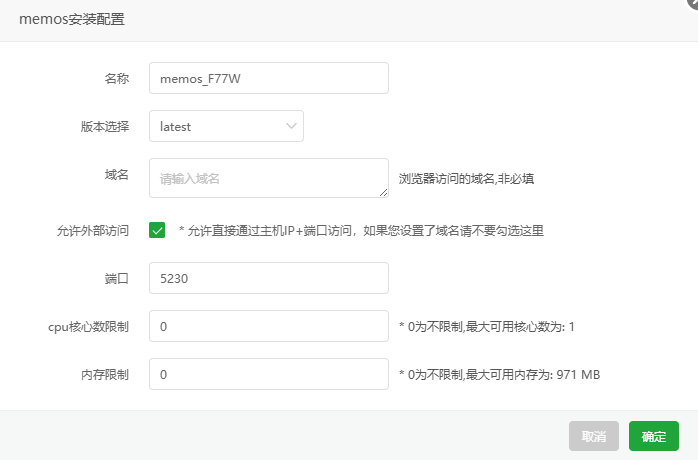Click the 版本选择 label

point(105,126)
